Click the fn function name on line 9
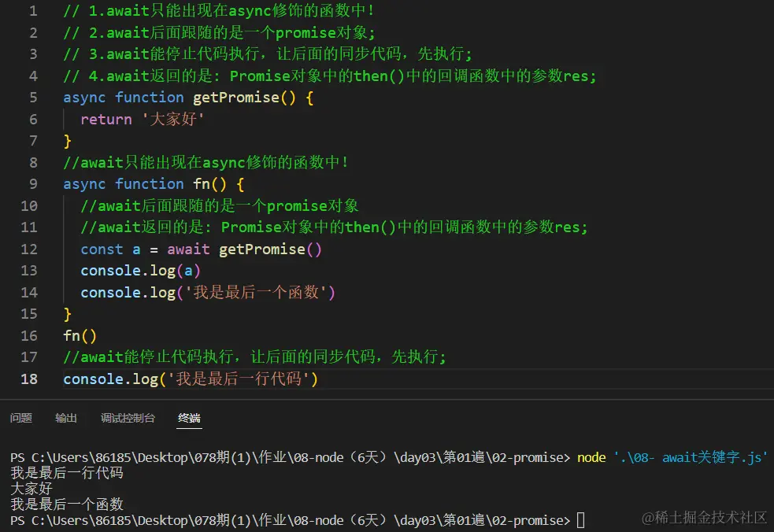This screenshot has height=532, width=774. point(202,184)
